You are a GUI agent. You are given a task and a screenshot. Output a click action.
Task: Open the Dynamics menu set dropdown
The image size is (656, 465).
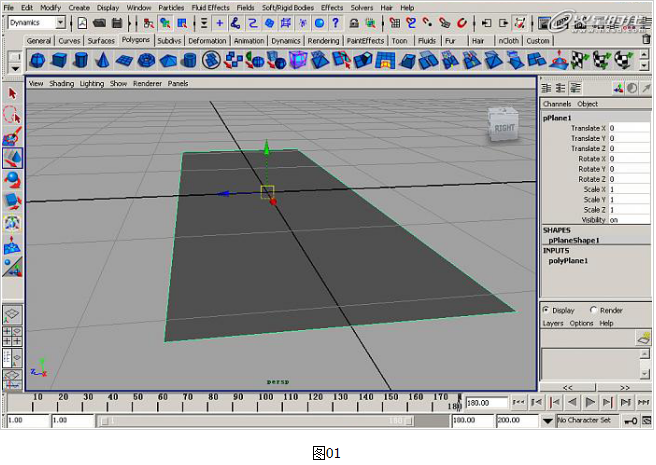coord(61,22)
